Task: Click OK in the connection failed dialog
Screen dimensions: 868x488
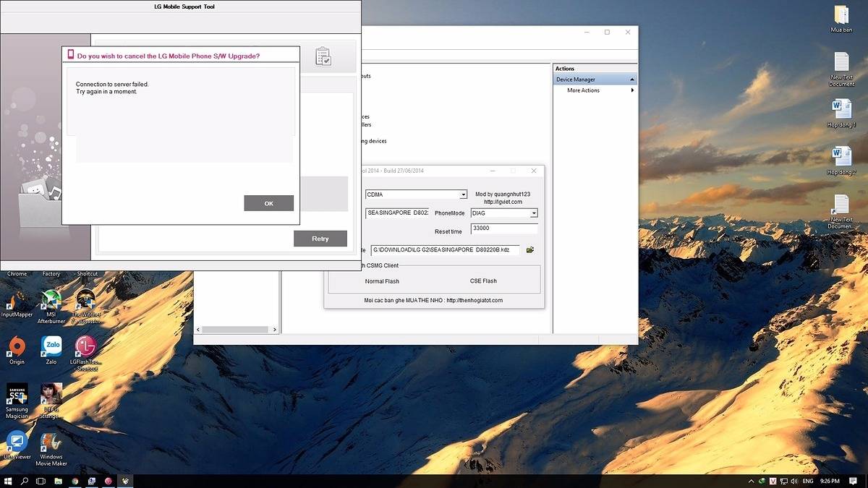Action: (269, 203)
